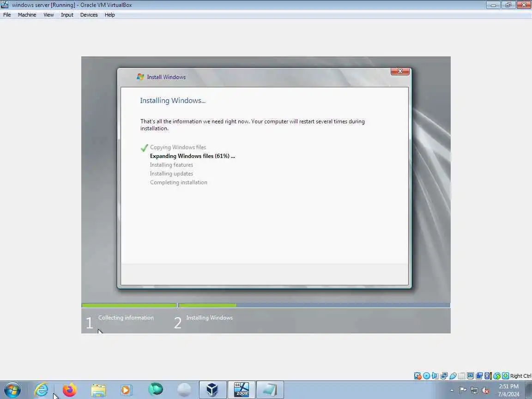Click the Right Ctrl host key label

521,376
